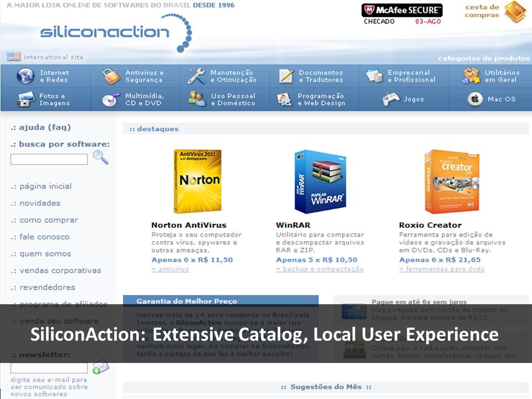
Task: Click the + antivírus link
Action: 170,269
